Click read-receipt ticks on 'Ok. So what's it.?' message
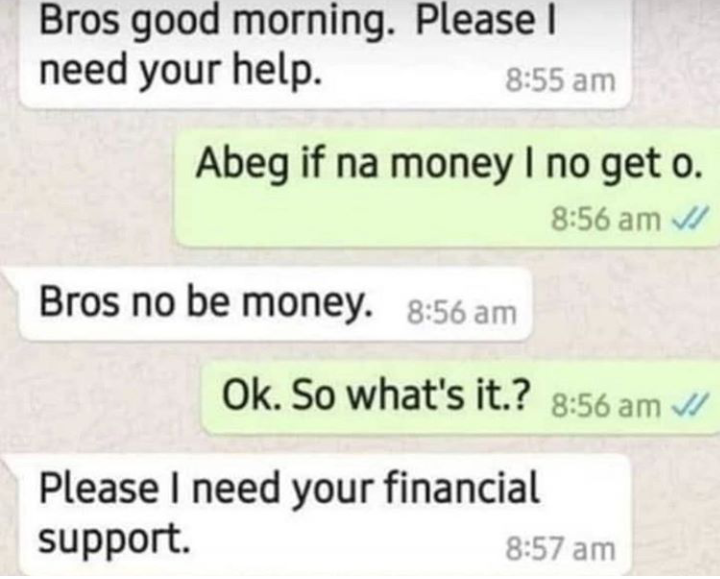The width and height of the screenshot is (720, 579). tap(686, 406)
